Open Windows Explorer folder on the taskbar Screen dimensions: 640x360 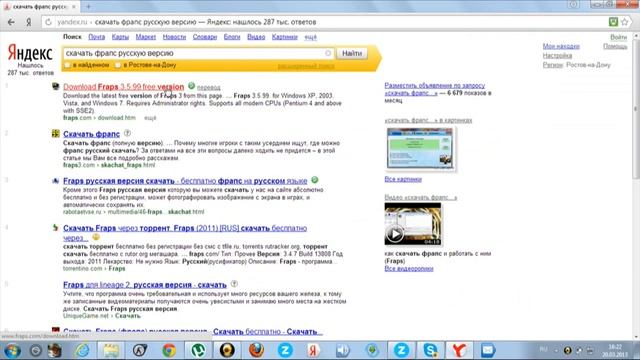[x=111, y=350]
